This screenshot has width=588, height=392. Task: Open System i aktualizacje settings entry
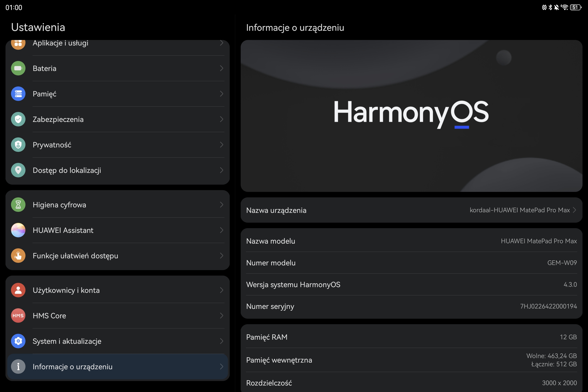(117, 341)
